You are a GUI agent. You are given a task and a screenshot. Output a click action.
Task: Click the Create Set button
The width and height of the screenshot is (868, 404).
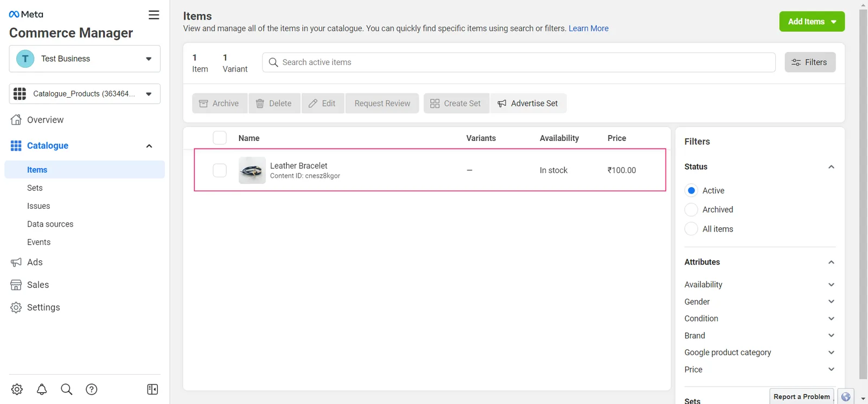[456, 104]
